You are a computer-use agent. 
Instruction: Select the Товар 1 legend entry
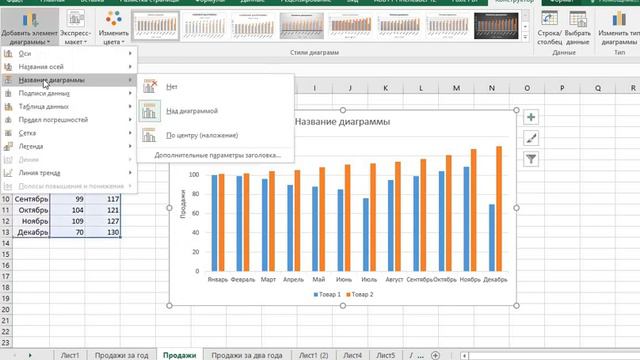327,294
